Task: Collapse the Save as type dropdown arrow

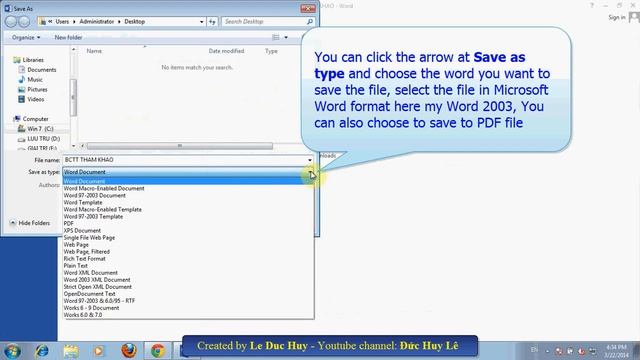Action: [x=311, y=172]
